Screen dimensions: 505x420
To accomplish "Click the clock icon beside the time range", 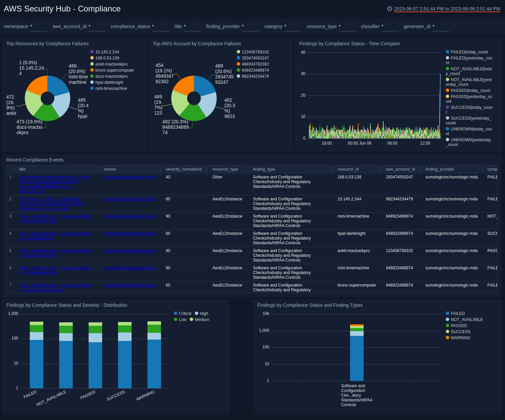I will click(390, 9).
